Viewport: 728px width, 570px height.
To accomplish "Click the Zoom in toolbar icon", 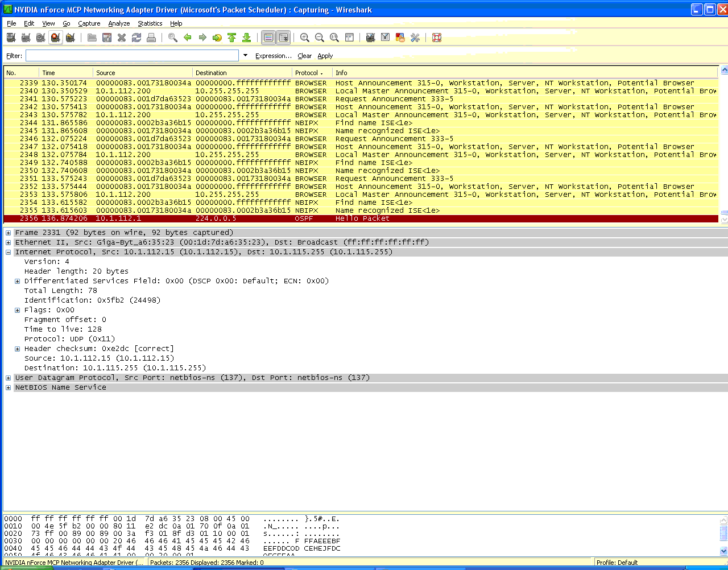I will tap(305, 38).
